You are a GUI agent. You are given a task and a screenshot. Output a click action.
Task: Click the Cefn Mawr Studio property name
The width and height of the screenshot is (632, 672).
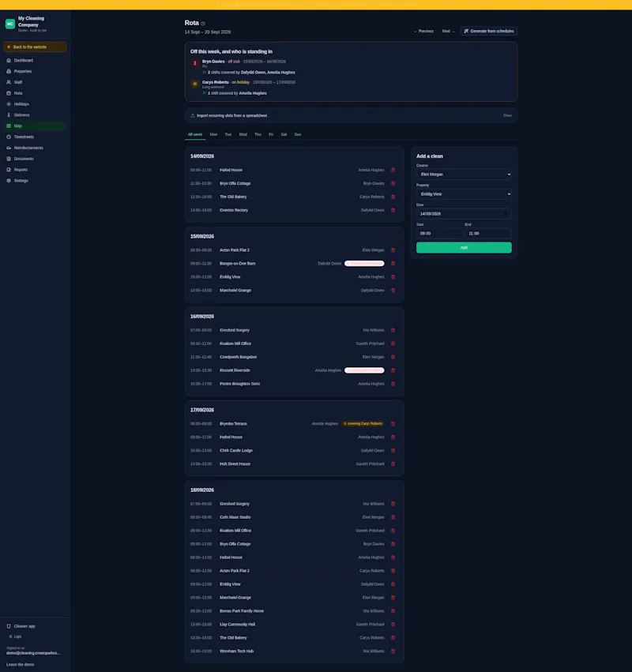tap(235, 517)
